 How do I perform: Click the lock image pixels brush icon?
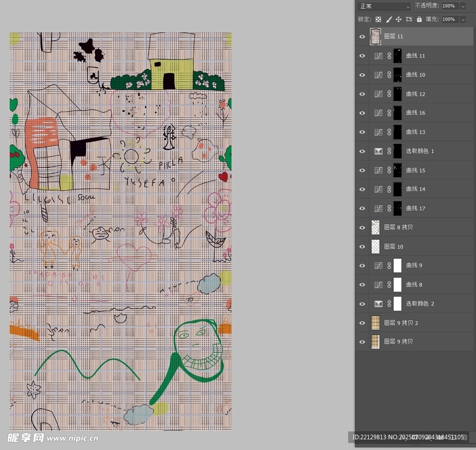(x=389, y=20)
